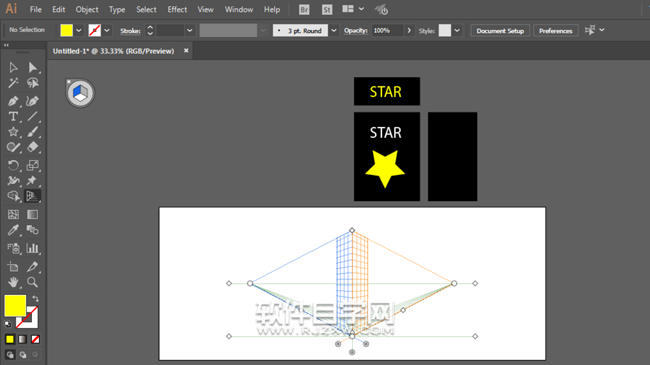Set the fill to None
650x365 pixels.
click(x=36, y=340)
